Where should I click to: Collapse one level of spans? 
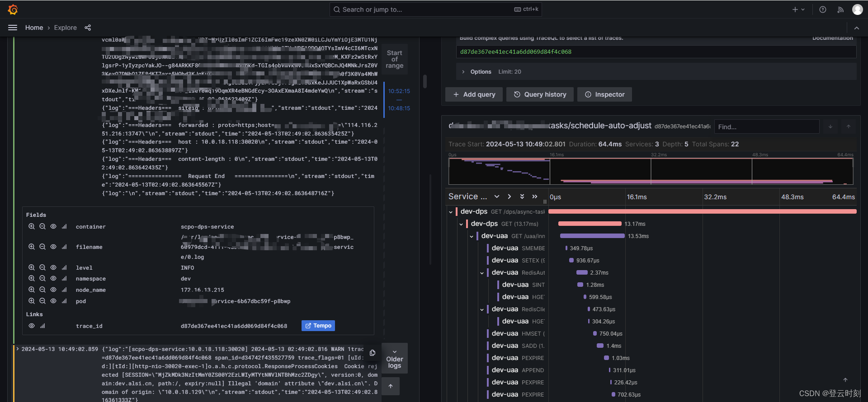point(509,196)
